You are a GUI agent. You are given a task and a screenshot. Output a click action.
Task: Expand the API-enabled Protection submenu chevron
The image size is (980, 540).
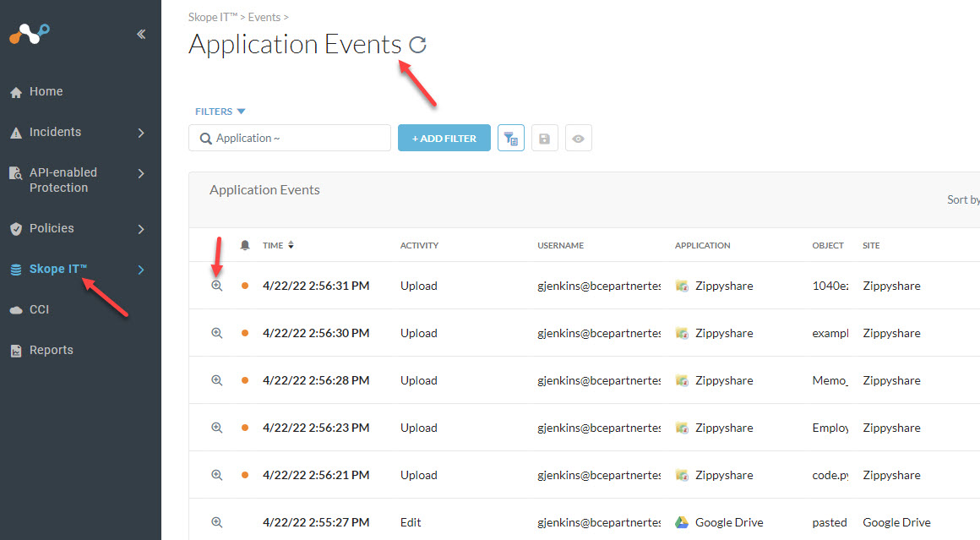(x=141, y=173)
